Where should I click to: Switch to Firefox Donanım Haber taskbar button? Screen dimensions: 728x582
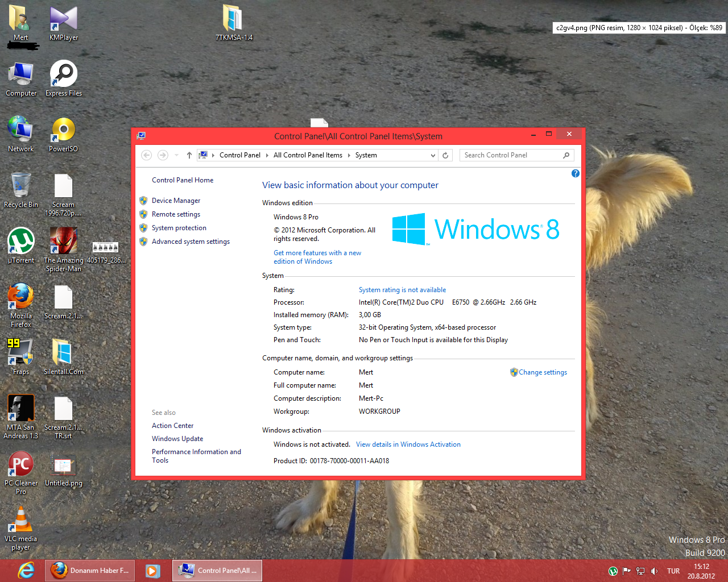90,570
